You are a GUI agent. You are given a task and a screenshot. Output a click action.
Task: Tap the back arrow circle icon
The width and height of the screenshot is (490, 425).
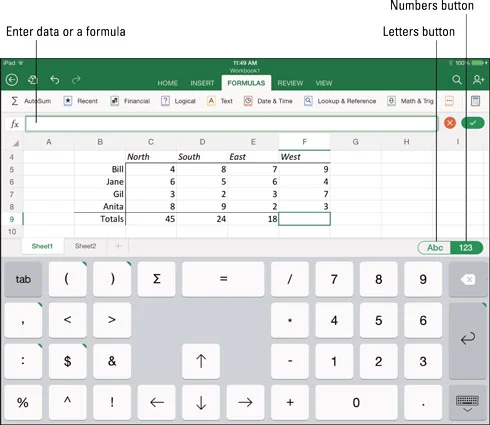click(x=12, y=80)
